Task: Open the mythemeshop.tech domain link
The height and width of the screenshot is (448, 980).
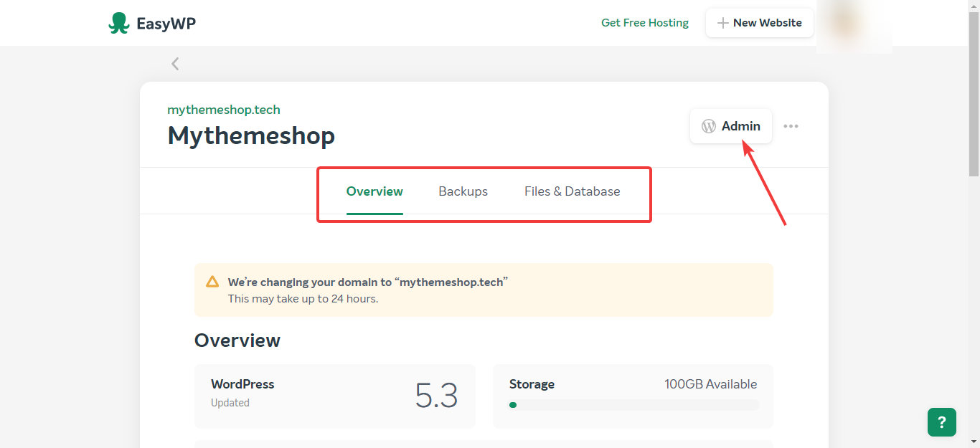Action: 224,110
